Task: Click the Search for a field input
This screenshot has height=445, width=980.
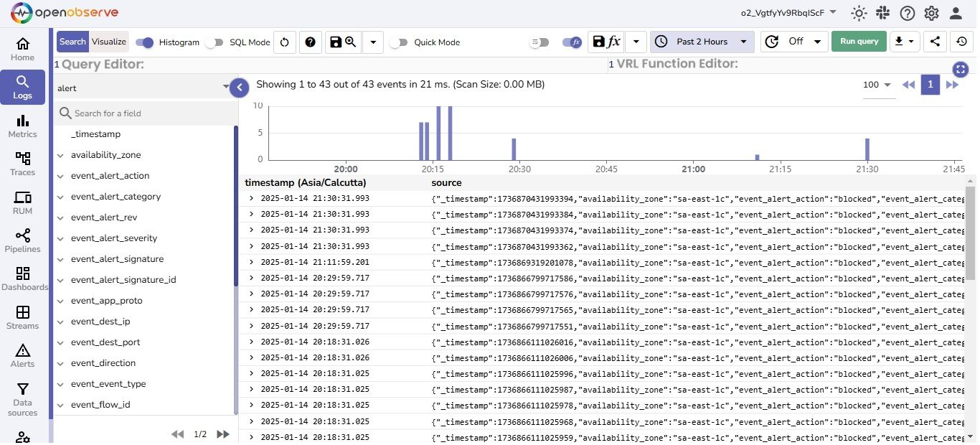Action: (143, 113)
